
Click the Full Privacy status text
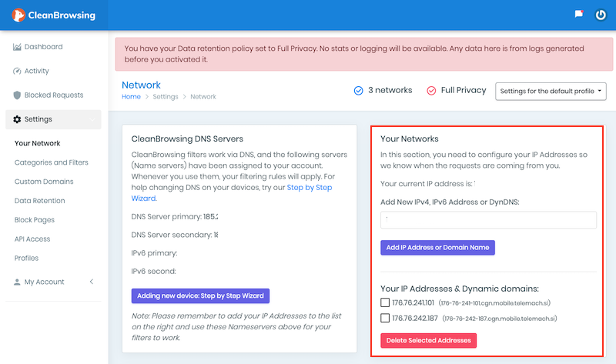(464, 90)
